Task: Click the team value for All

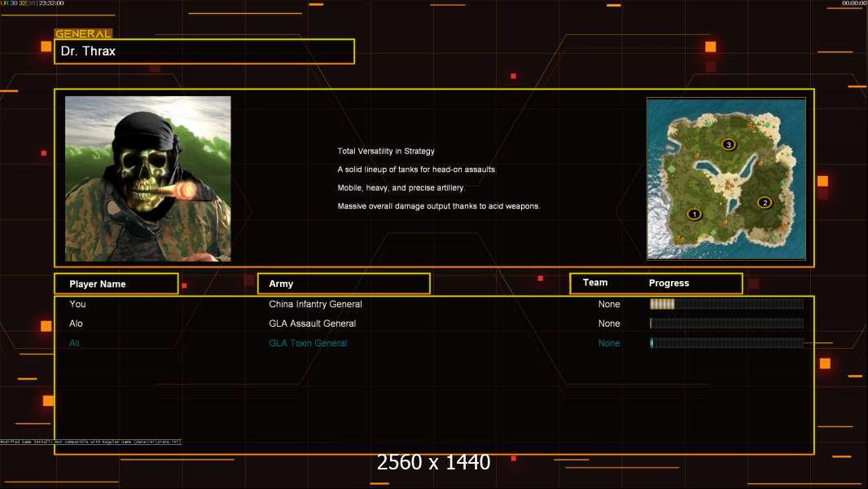Action: click(609, 343)
